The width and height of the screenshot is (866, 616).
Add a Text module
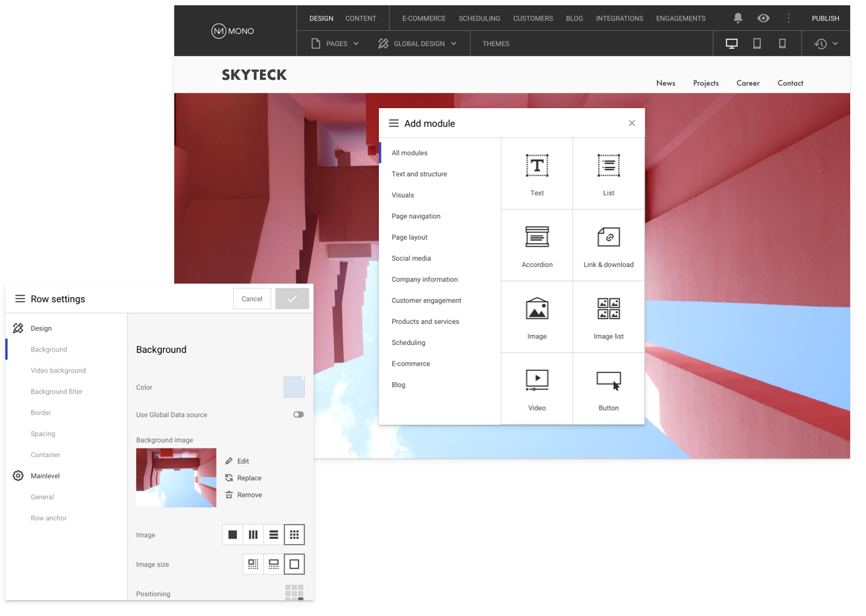coord(537,173)
